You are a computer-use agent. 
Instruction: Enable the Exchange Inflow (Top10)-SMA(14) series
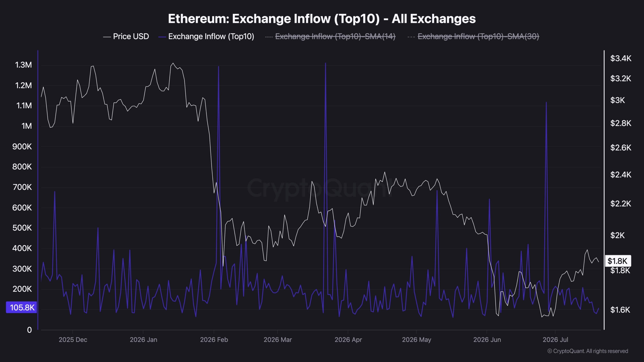[x=330, y=36]
